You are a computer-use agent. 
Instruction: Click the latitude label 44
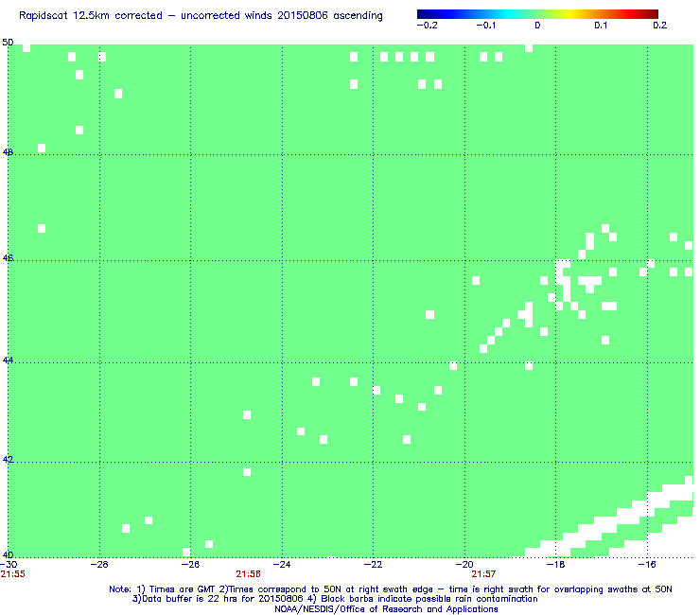click(x=8, y=360)
